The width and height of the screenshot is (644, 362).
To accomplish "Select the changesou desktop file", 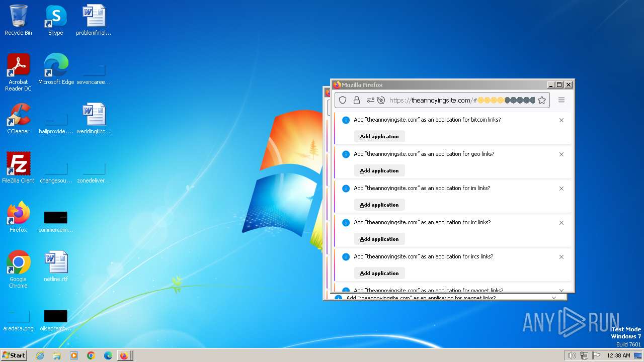I will click(x=56, y=171).
